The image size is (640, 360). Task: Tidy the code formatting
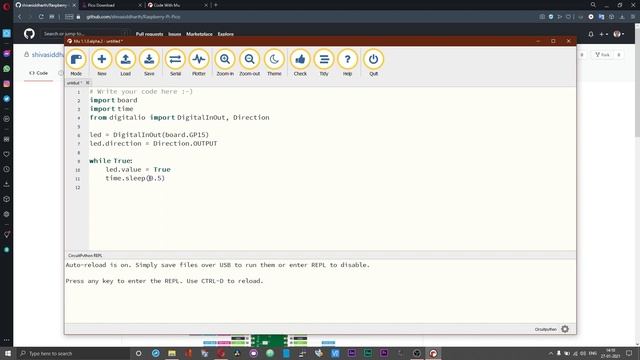(324, 62)
